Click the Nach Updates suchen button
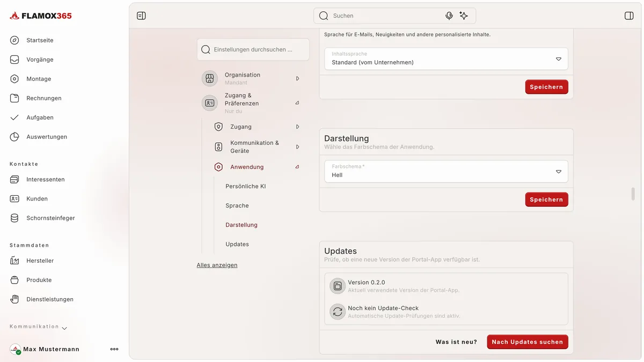 tap(528, 342)
